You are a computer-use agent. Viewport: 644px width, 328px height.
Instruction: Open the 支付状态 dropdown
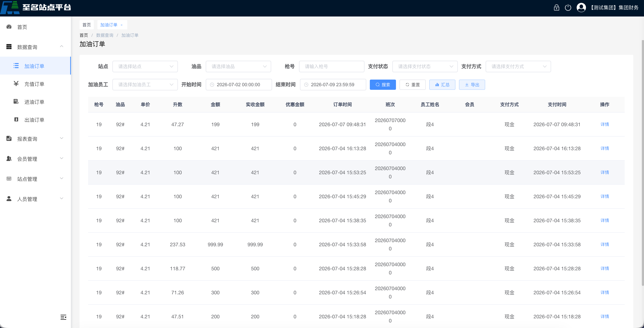(x=425, y=66)
